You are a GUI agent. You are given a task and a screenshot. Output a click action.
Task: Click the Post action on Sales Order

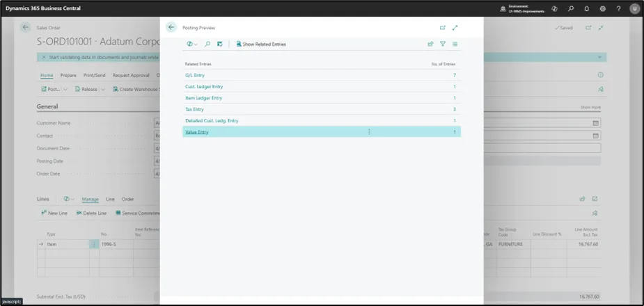[51, 89]
